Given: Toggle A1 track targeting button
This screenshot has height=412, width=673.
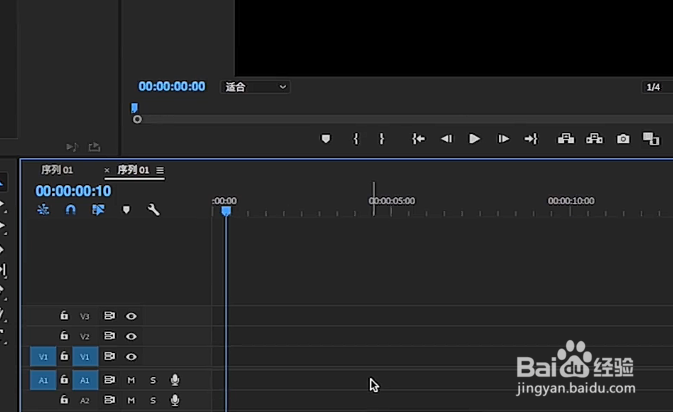Looking at the screenshot, I should coord(85,380).
